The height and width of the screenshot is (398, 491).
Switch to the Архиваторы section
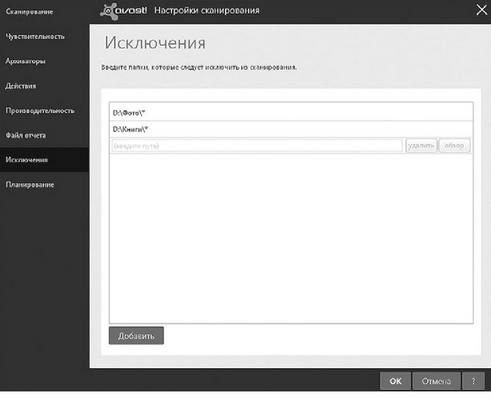25,61
